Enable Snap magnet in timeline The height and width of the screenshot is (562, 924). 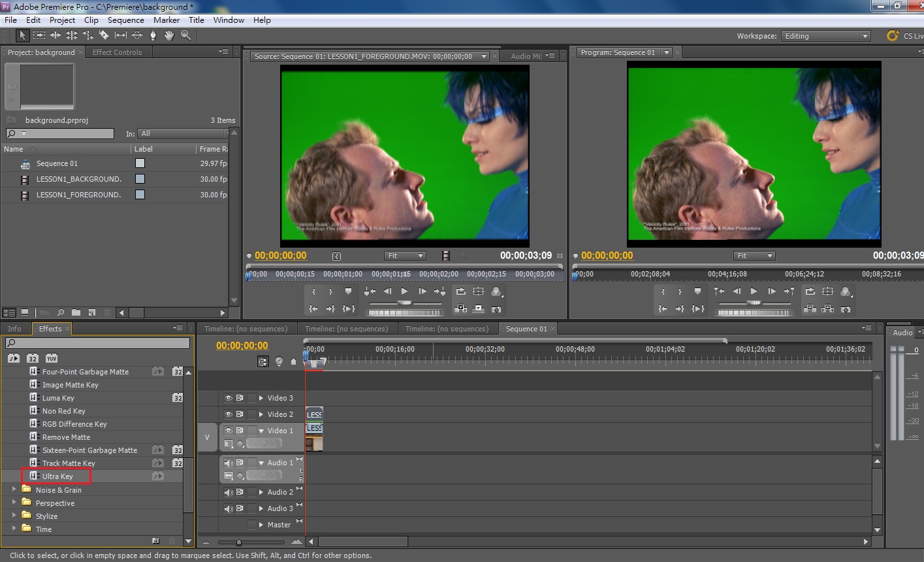coord(263,361)
